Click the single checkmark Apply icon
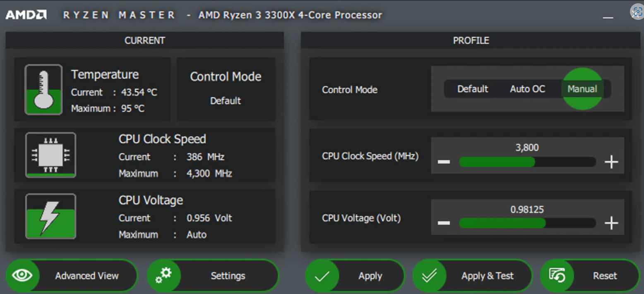This screenshot has width=644, height=294. [x=322, y=276]
